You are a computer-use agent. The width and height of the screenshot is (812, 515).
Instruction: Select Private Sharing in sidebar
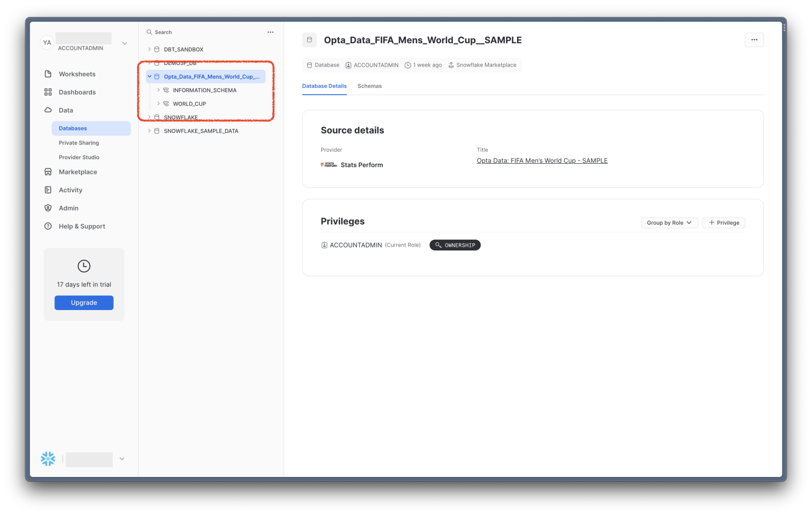tap(79, 143)
